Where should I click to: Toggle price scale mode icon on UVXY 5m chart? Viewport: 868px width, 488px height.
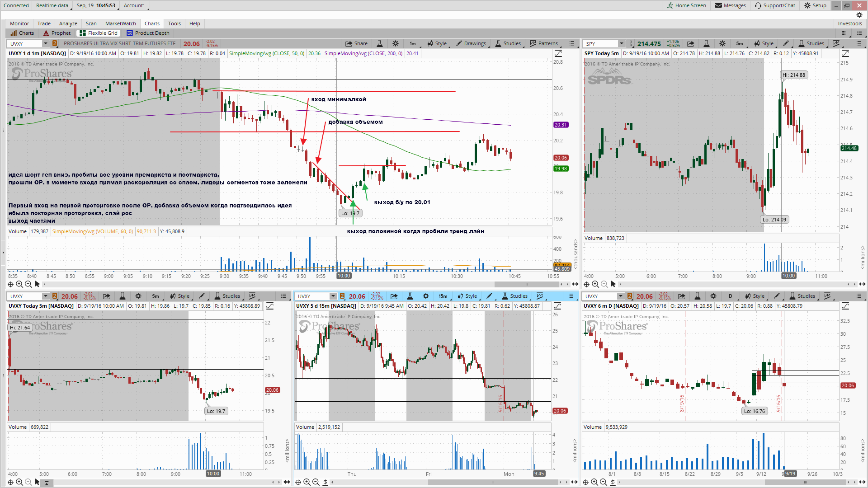coord(270,306)
